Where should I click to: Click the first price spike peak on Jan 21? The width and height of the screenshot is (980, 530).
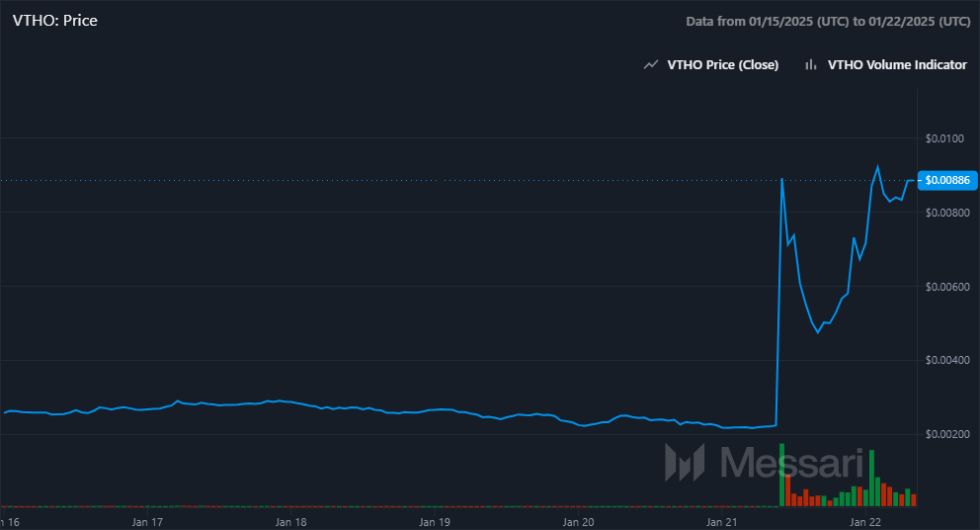[x=781, y=179]
